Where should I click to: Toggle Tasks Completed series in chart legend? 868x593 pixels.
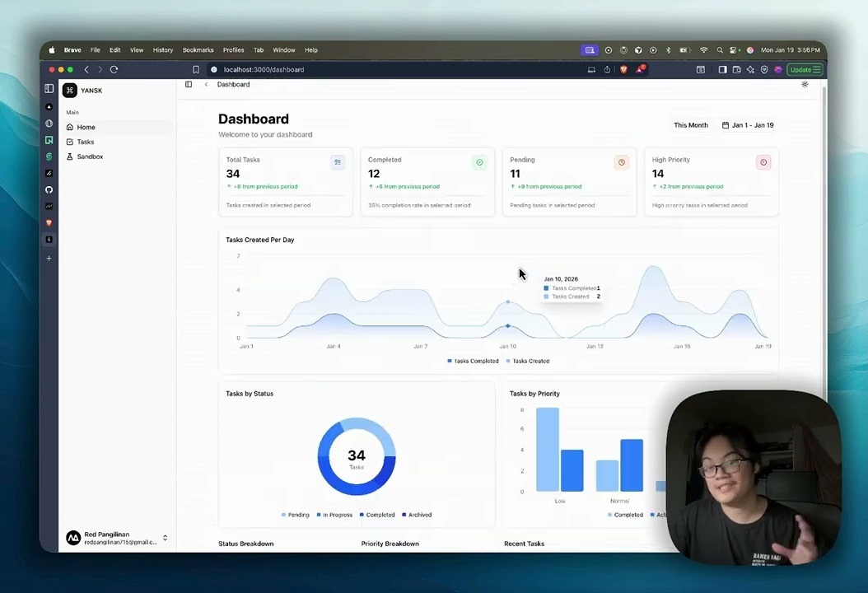pos(473,361)
